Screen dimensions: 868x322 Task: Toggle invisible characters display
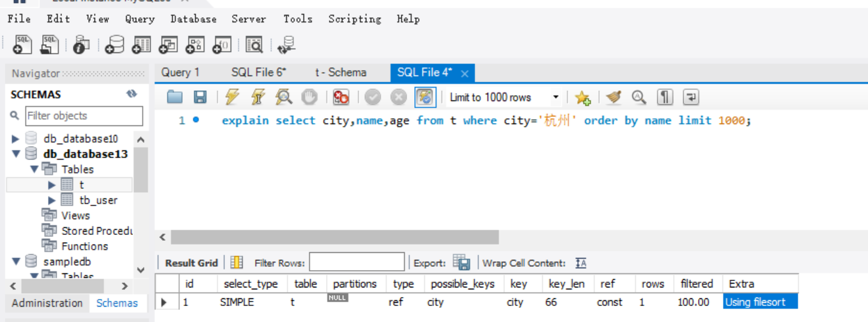click(665, 97)
